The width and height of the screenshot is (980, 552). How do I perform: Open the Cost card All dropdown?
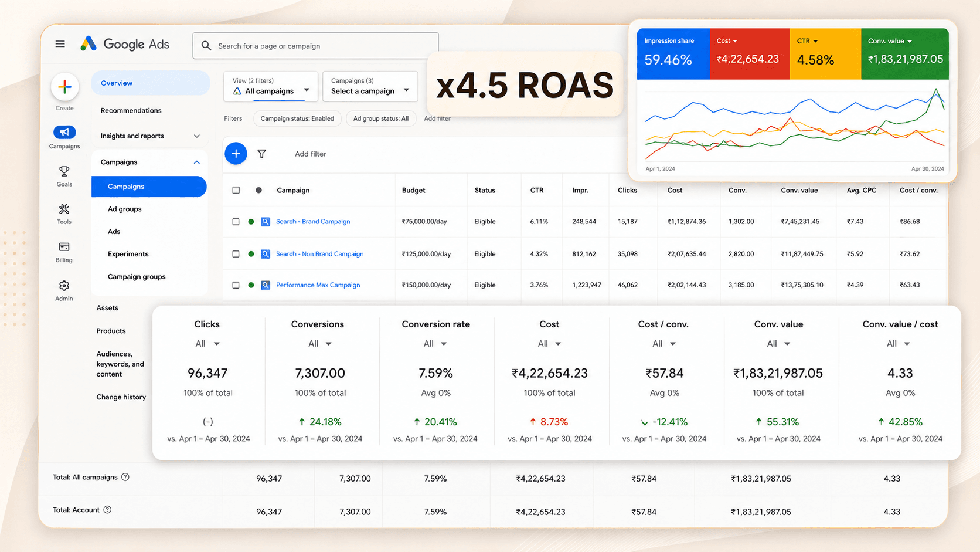[549, 344]
